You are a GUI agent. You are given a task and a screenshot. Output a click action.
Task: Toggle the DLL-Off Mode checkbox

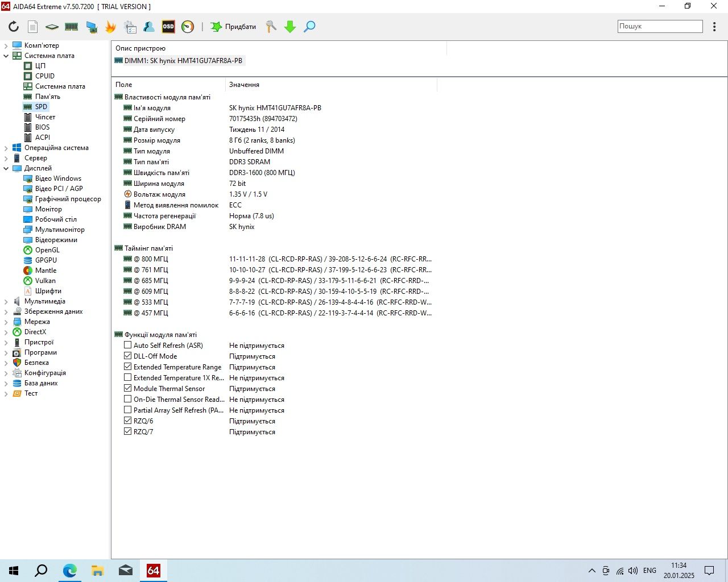pyautogui.click(x=127, y=356)
